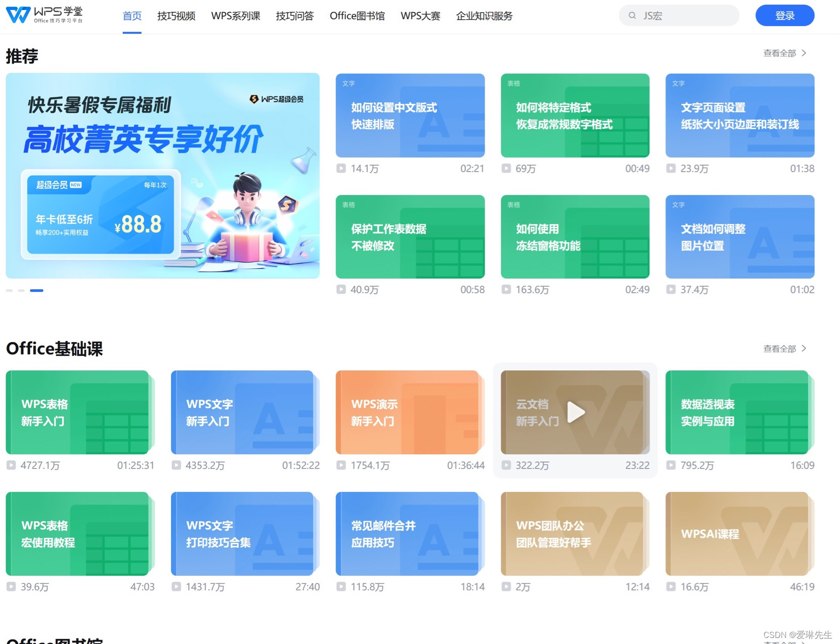840x644 pixels.
Task: Click play icon beside 1431.7万 views
Action: click(176, 587)
